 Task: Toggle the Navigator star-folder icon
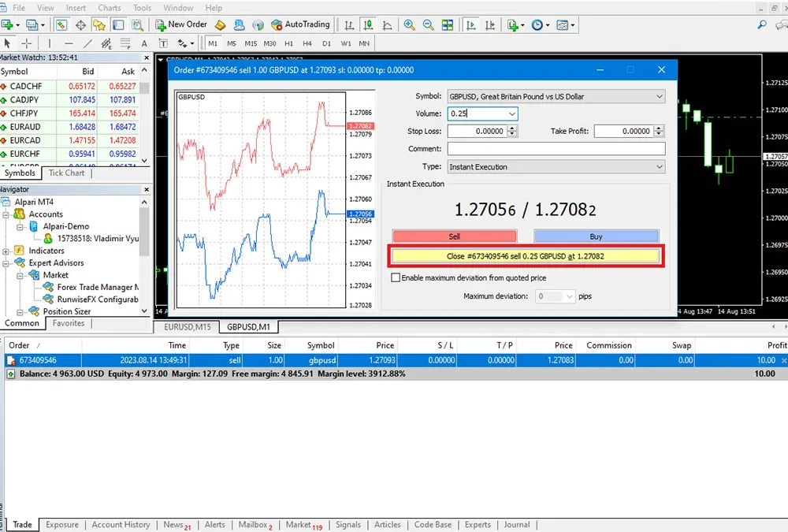coord(99,25)
